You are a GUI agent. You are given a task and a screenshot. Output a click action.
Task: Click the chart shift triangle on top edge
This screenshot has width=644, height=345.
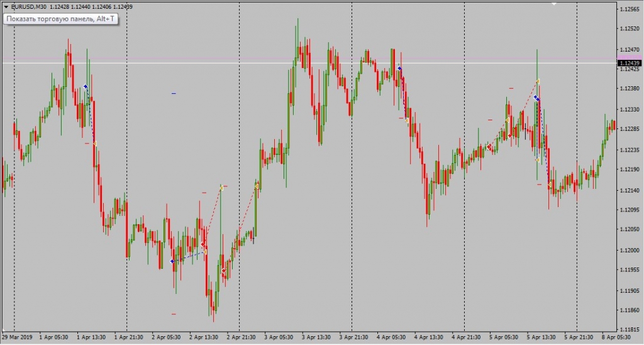click(x=554, y=4)
